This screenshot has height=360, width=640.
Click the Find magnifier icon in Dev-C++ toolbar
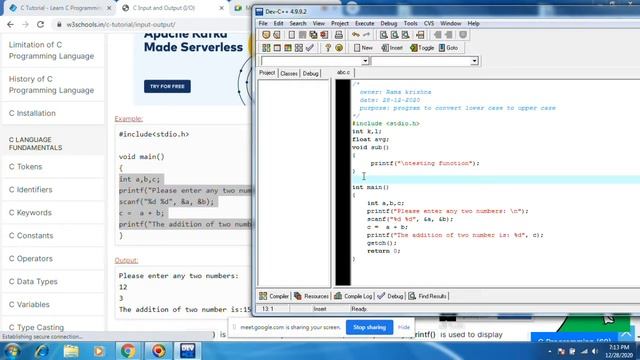pos(384,35)
